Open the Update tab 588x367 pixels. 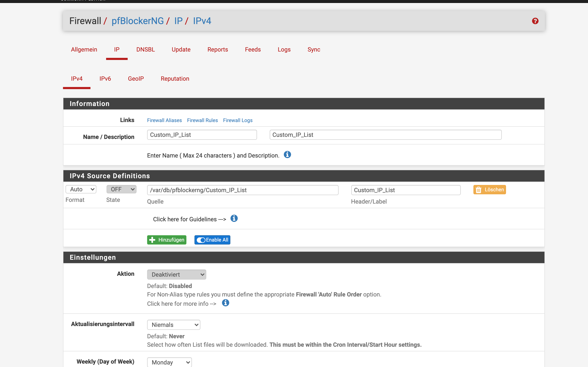point(181,49)
